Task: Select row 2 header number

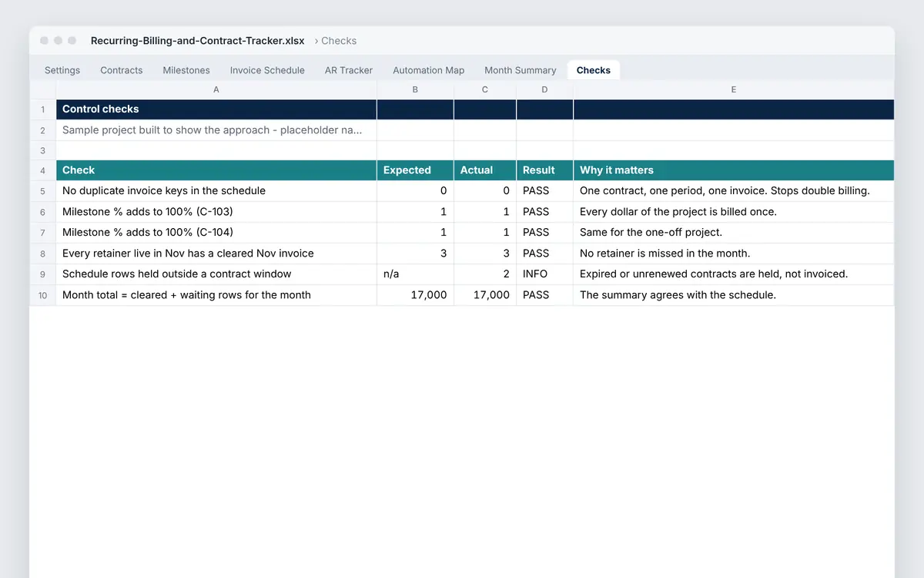Action: 43,130
